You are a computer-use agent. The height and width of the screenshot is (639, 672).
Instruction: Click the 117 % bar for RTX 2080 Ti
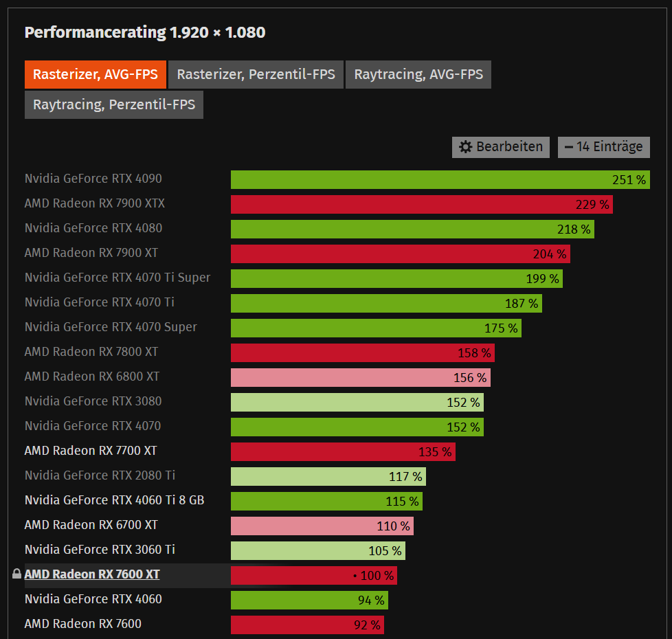328,477
